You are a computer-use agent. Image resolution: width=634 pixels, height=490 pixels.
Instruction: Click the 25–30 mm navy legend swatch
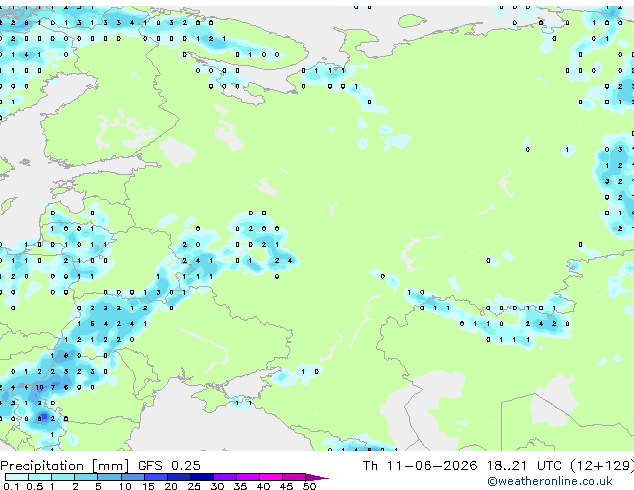[x=201, y=477]
